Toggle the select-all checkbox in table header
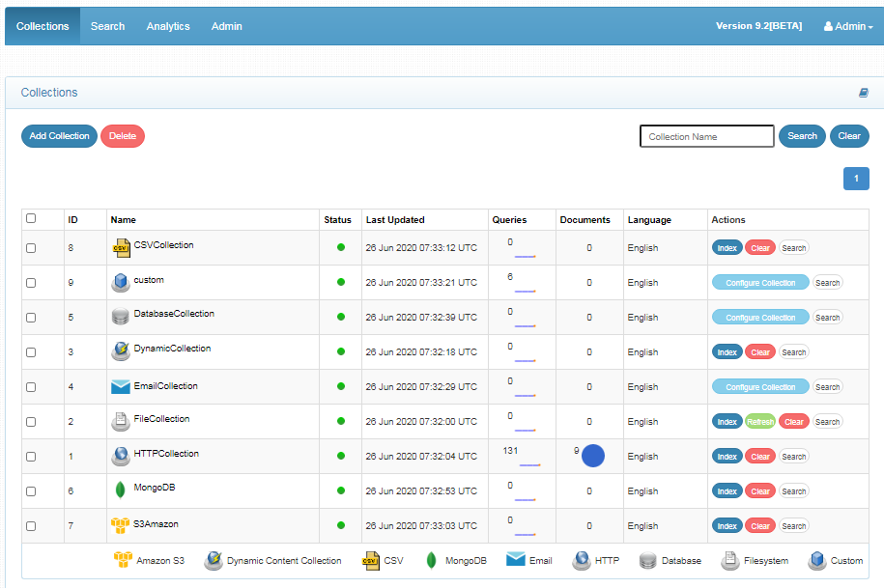Viewport: 884px width, 588px height. [x=31, y=218]
